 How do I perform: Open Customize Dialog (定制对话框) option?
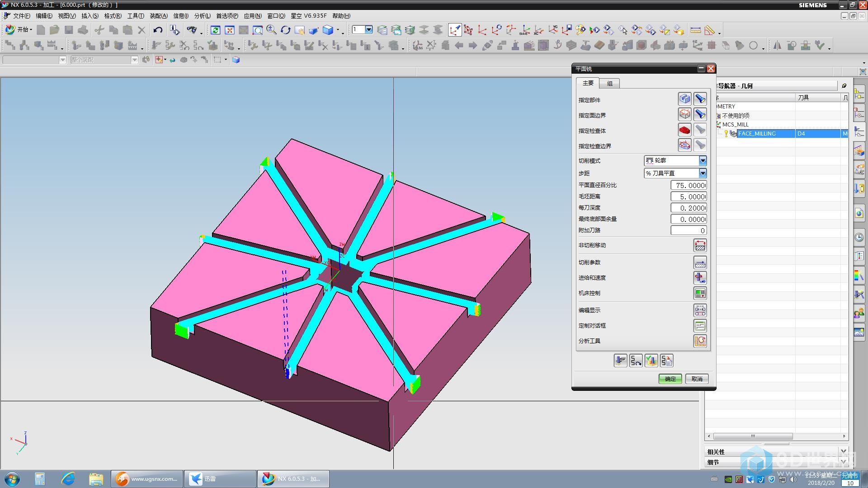pos(700,326)
